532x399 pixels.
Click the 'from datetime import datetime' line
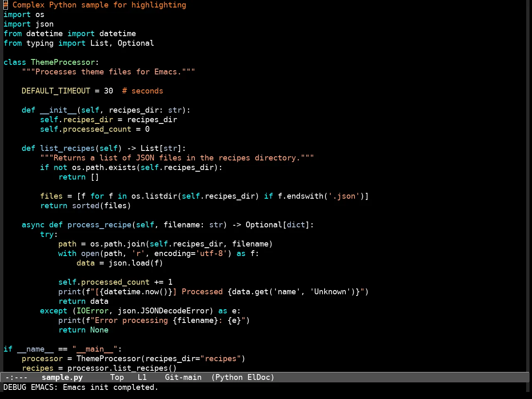(x=69, y=34)
